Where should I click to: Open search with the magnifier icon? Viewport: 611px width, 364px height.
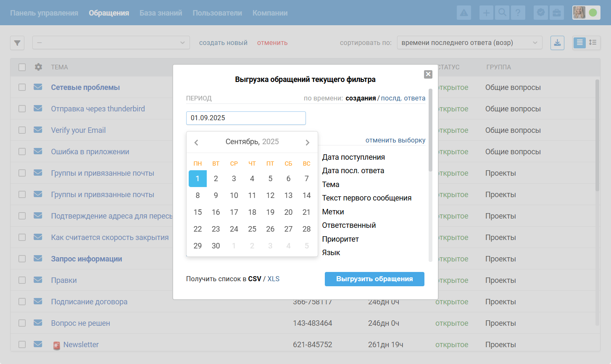502,13
